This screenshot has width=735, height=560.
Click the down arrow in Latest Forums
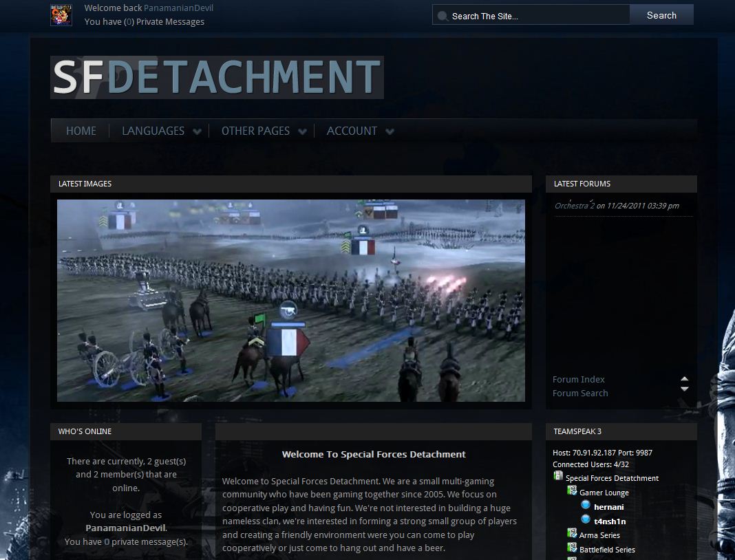pyautogui.click(x=684, y=389)
